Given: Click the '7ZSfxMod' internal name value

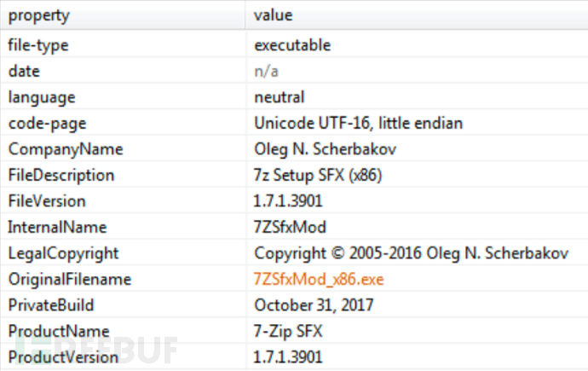Looking at the screenshot, I should pyautogui.click(x=288, y=228).
